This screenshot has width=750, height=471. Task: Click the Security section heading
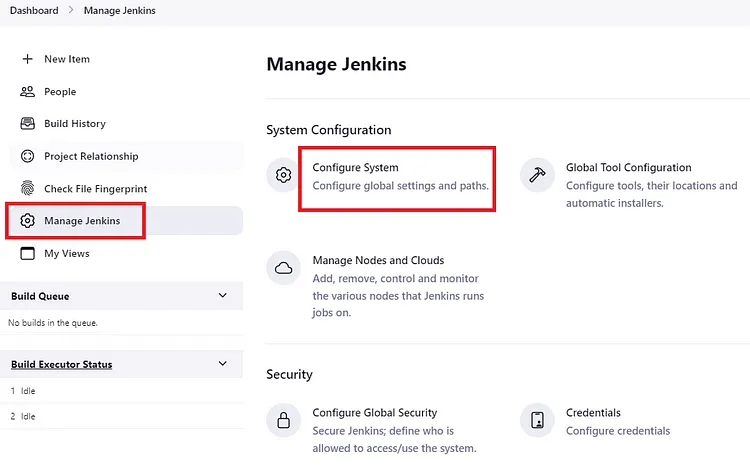289,374
